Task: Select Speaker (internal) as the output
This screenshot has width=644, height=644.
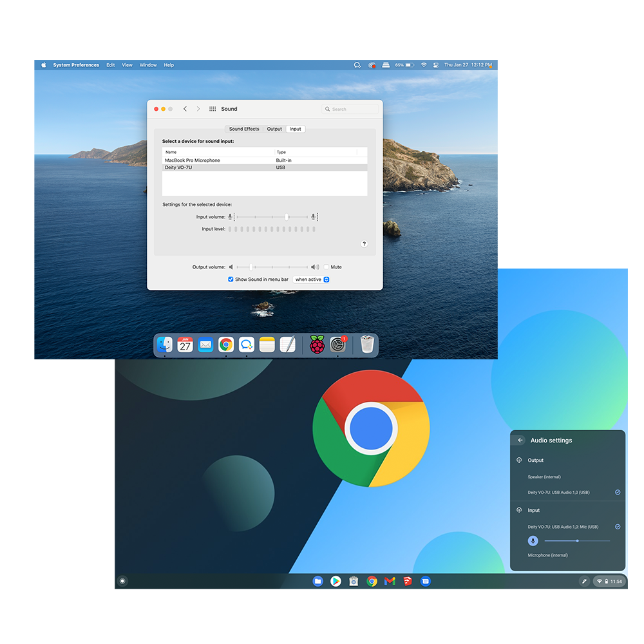Action: click(x=544, y=477)
